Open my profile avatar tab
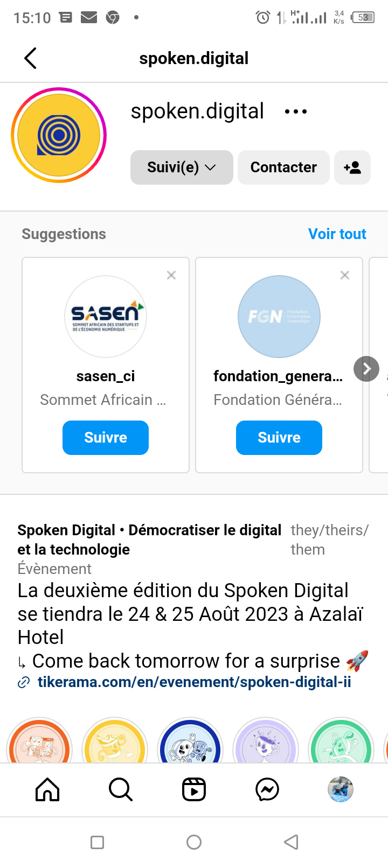The height and width of the screenshot is (868, 388). pos(341,790)
